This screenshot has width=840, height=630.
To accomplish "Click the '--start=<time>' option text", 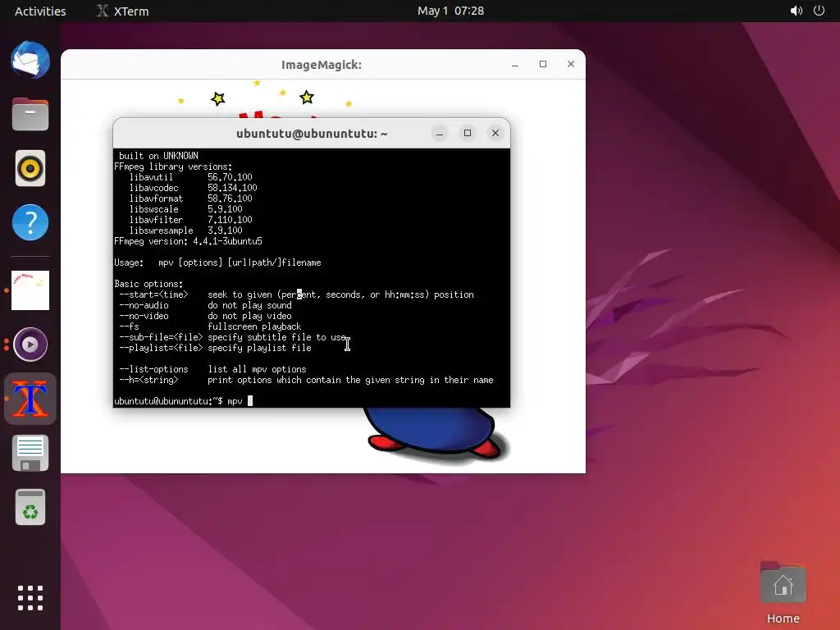I will 153,294.
